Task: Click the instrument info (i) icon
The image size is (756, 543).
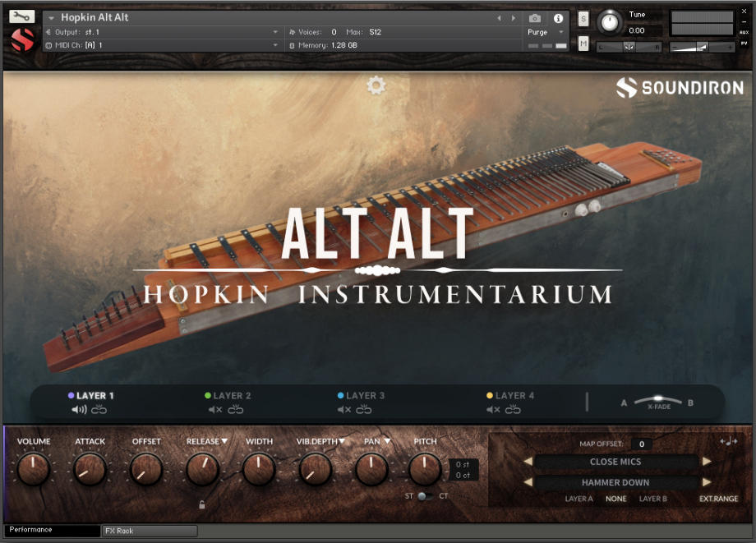Action: (559, 18)
